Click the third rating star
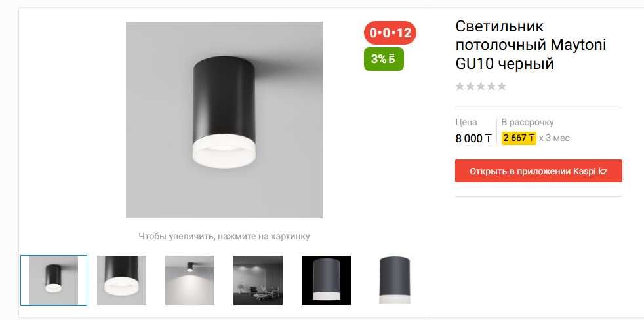This screenshot has width=644, height=320. [x=481, y=87]
